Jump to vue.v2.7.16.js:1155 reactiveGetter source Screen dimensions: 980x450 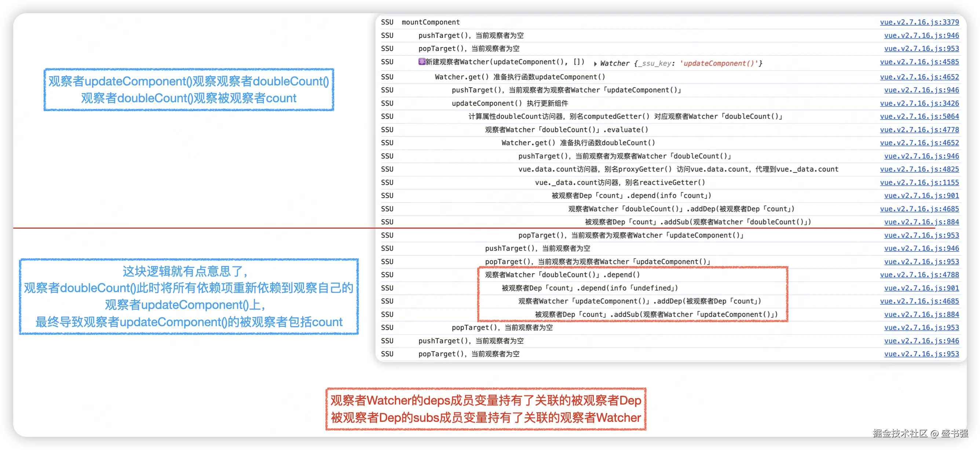click(919, 182)
